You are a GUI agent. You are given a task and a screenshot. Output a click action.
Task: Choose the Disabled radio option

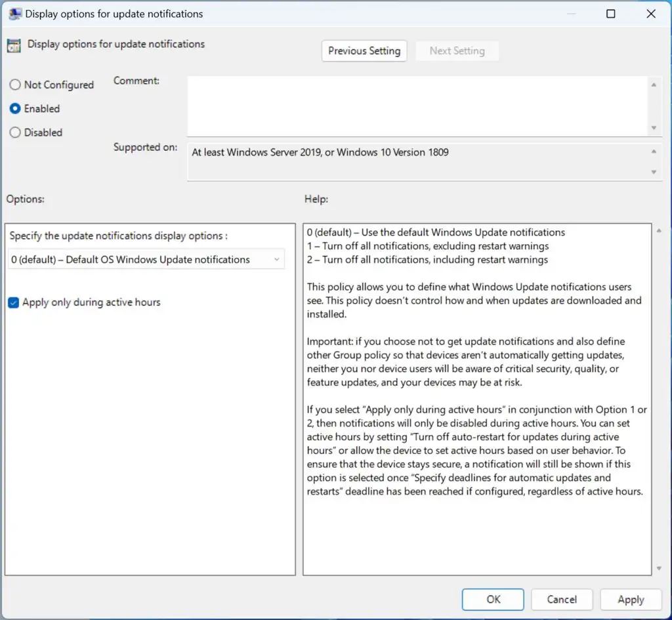[15, 133]
